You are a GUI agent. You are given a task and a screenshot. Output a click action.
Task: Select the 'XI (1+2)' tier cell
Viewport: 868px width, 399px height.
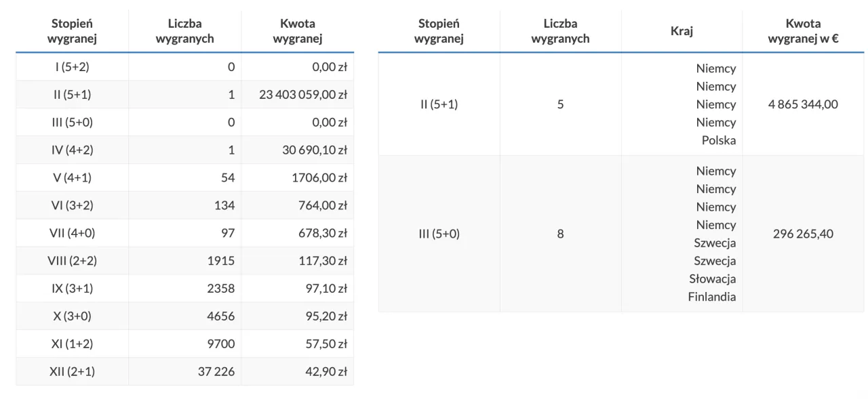point(72,344)
